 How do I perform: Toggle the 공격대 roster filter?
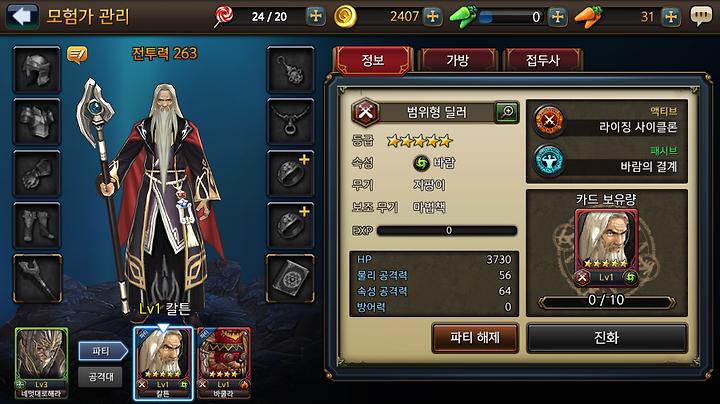coord(101,377)
